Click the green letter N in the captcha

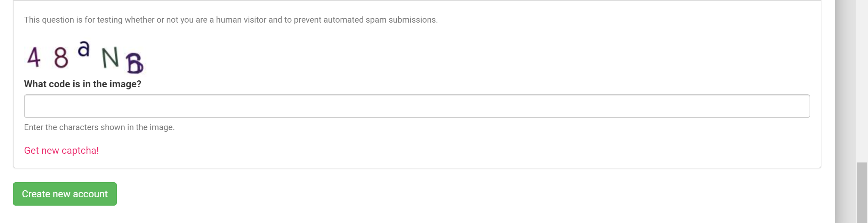tap(110, 58)
